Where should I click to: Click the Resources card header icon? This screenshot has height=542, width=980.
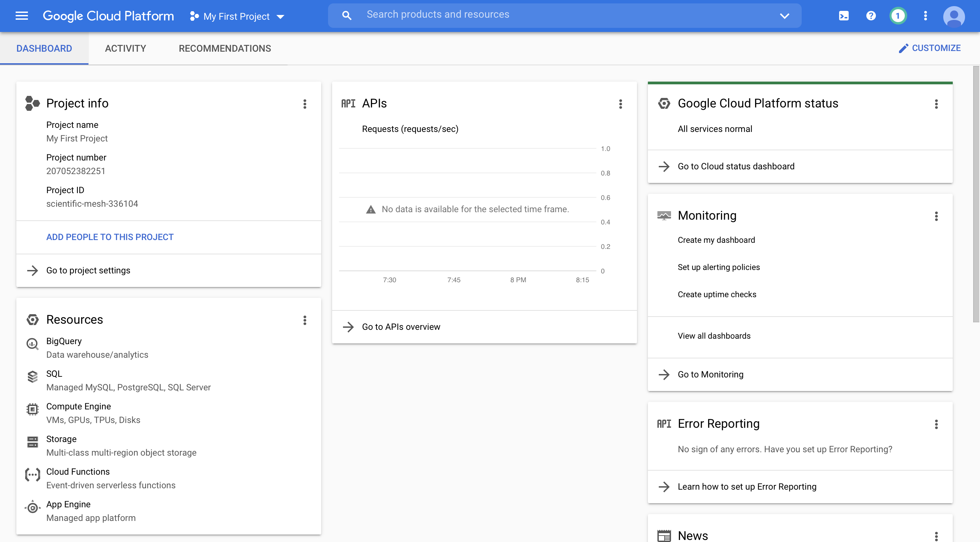pos(32,320)
